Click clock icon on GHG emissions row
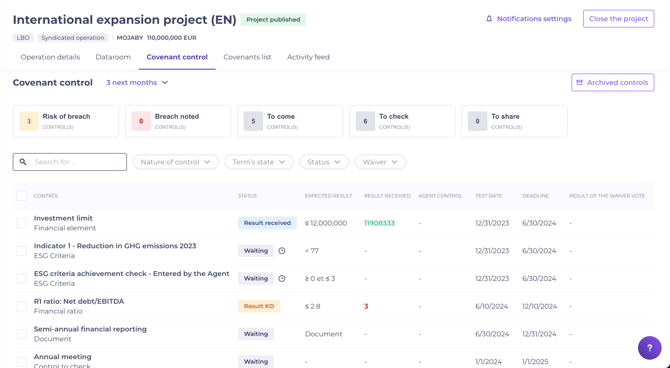 click(282, 251)
